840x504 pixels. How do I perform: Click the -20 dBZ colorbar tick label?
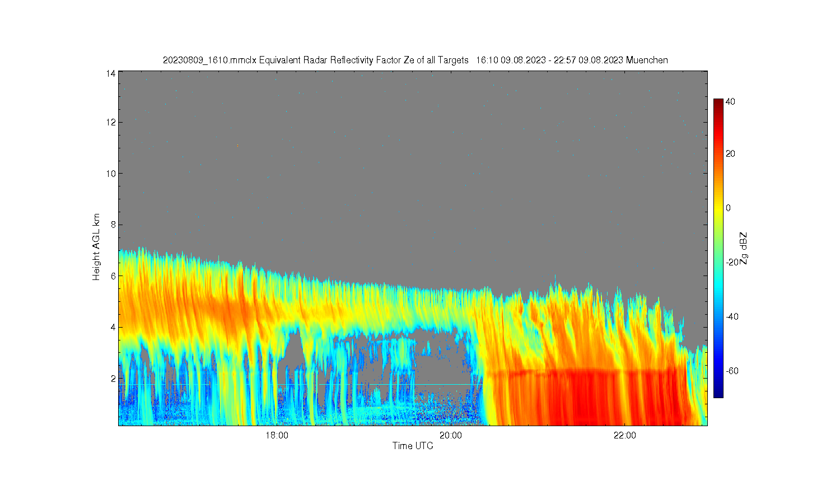[x=732, y=262]
